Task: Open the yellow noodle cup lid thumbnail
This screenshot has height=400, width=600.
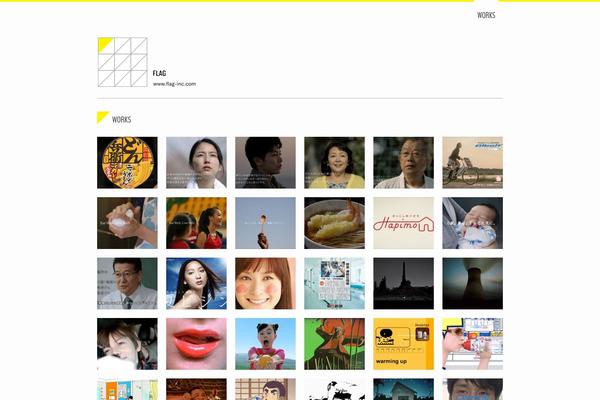Action: point(127,163)
